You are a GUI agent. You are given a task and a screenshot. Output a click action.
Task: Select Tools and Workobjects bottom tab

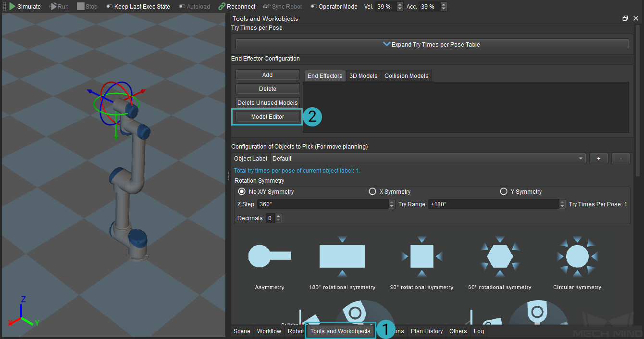[x=340, y=331]
